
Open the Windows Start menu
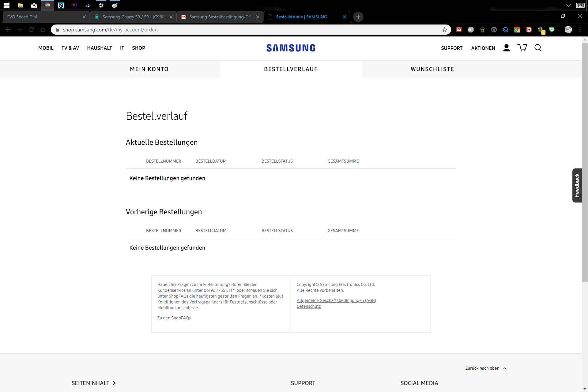coord(6,5)
